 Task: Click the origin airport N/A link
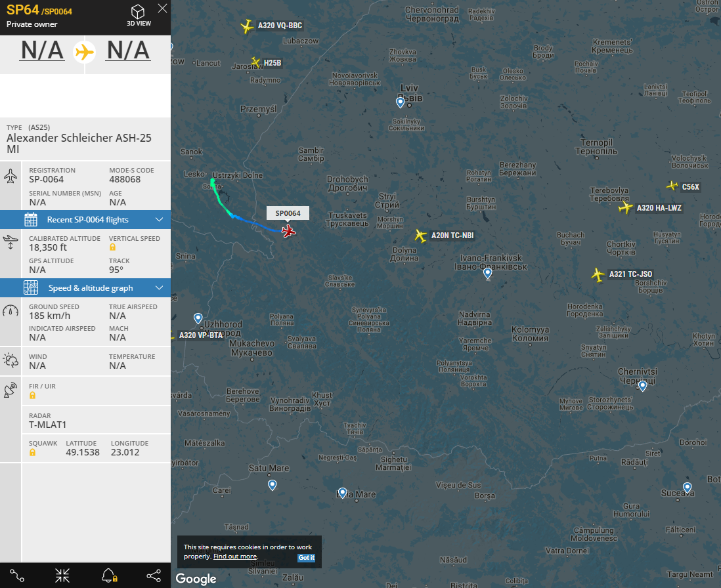tap(42, 50)
